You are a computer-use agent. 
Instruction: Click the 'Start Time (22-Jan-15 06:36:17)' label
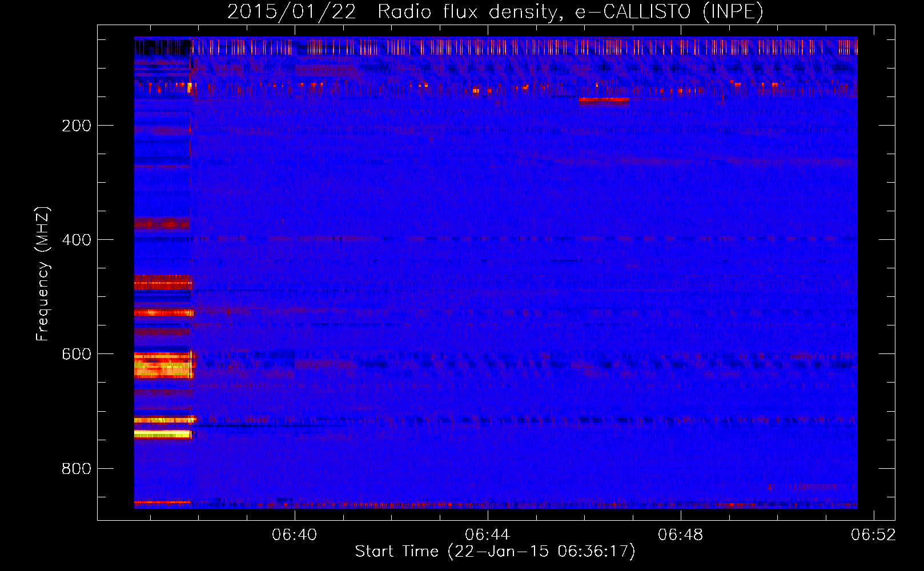coord(495,552)
